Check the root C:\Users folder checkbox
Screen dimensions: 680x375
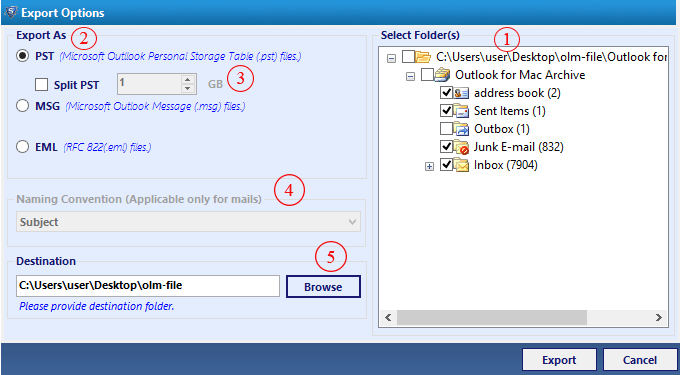(x=408, y=57)
